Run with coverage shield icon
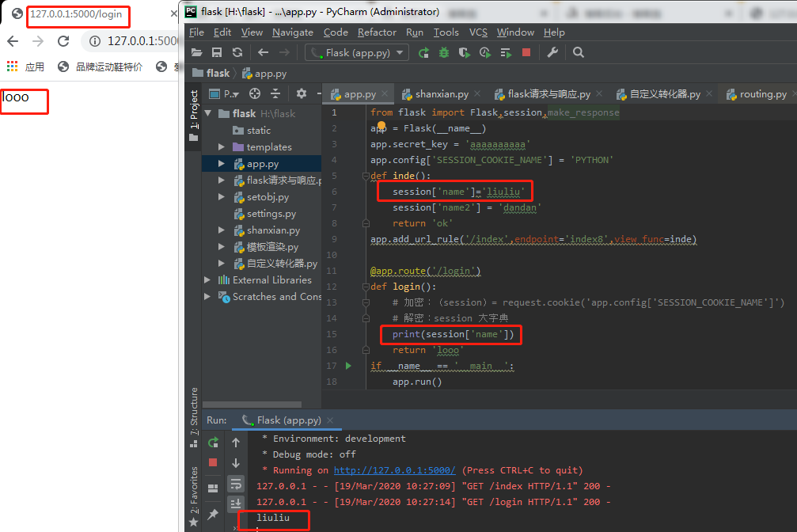Image resolution: width=797 pixels, height=532 pixels. click(464, 52)
